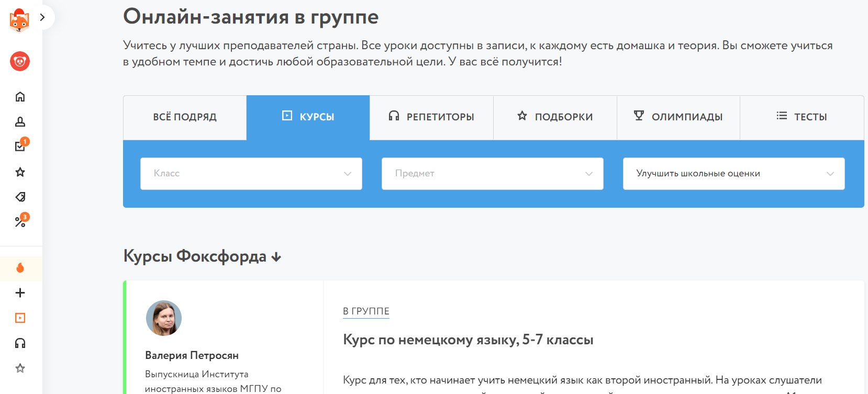This screenshot has height=394, width=868.
Task: Open the ПОДБОРКИ tab
Action: click(555, 117)
